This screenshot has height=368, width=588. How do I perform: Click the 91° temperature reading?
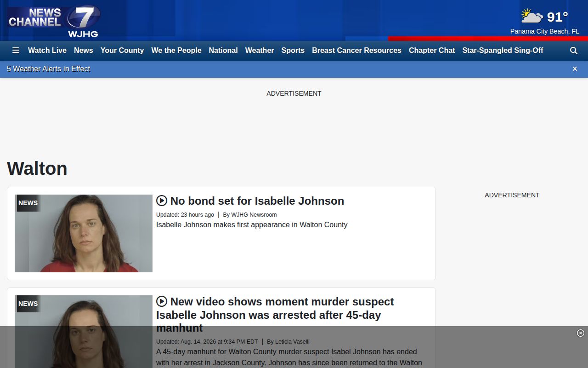[558, 17]
